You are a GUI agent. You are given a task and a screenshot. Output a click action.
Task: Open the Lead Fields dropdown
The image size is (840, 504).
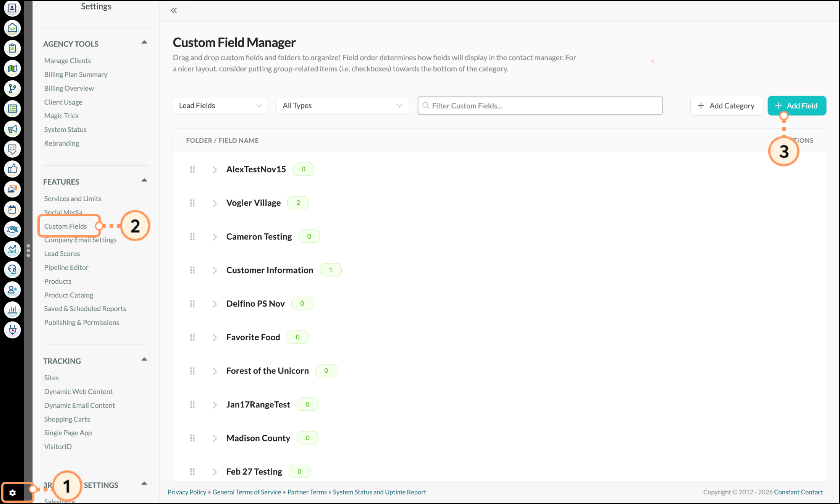[220, 106]
